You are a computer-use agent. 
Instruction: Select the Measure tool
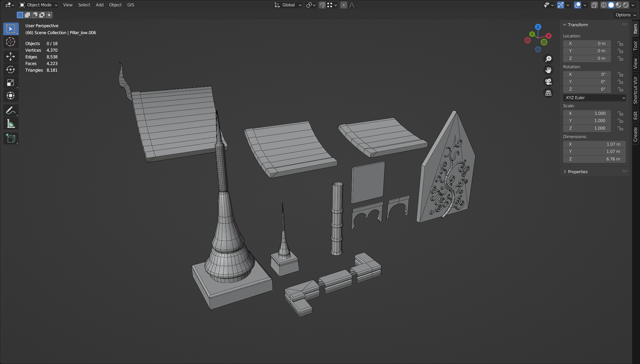11,124
